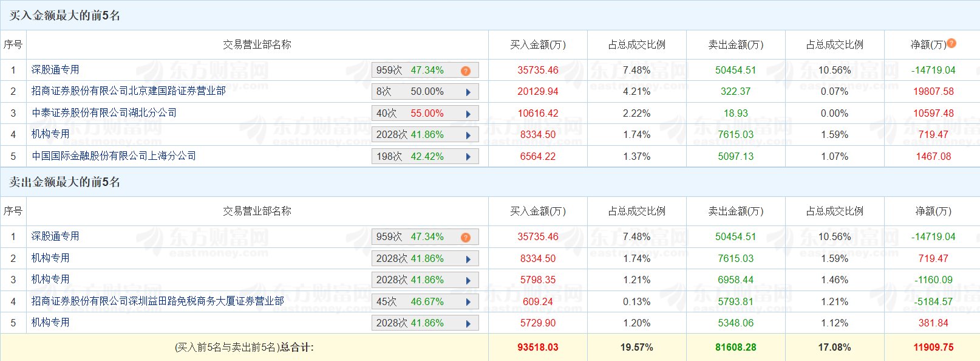Click orange question icon in sell-table 深股通专用 row

point(466,237)
